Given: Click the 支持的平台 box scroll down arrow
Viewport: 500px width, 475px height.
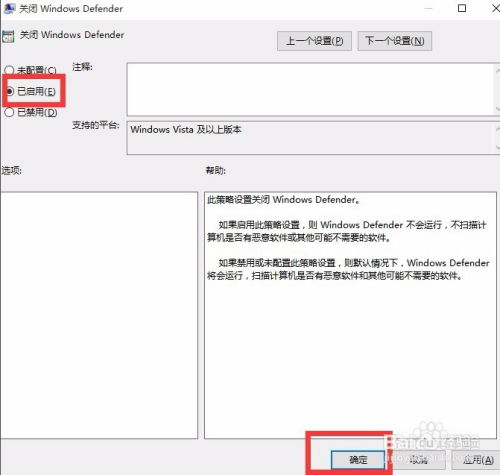Looking at the screenshot, I should pos(497,146).
